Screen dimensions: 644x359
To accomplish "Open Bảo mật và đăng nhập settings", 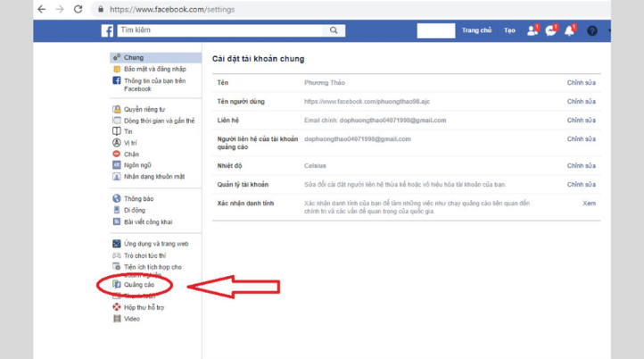I will [155, 69].
